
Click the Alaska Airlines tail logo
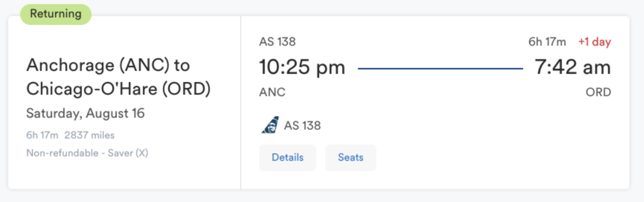(x=270, y=125)
